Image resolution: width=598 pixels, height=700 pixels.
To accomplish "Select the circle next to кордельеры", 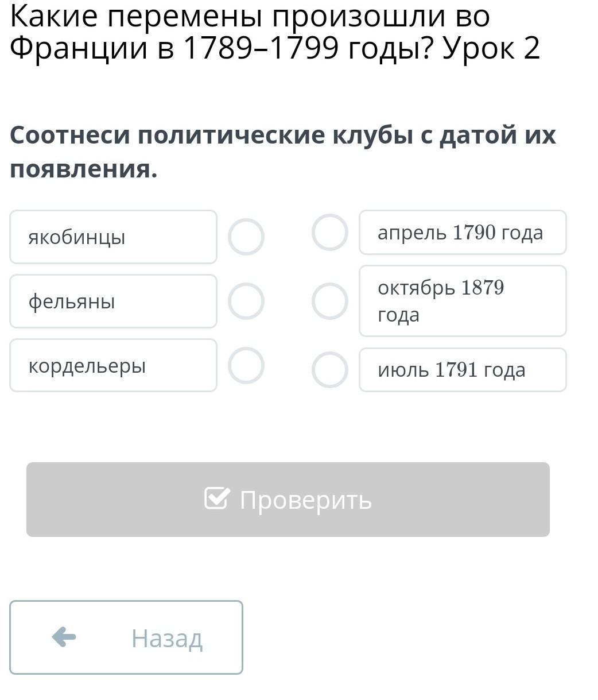I will (x=246, y=365).
